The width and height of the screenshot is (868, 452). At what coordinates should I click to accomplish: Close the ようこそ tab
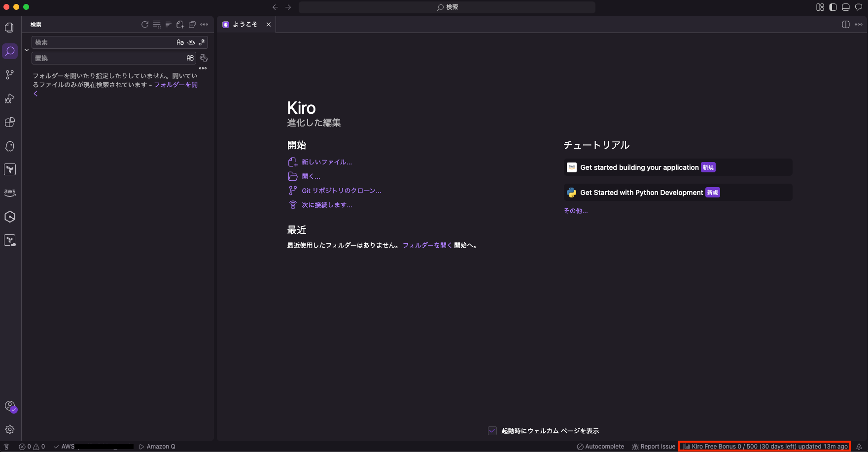pos(269,24)
